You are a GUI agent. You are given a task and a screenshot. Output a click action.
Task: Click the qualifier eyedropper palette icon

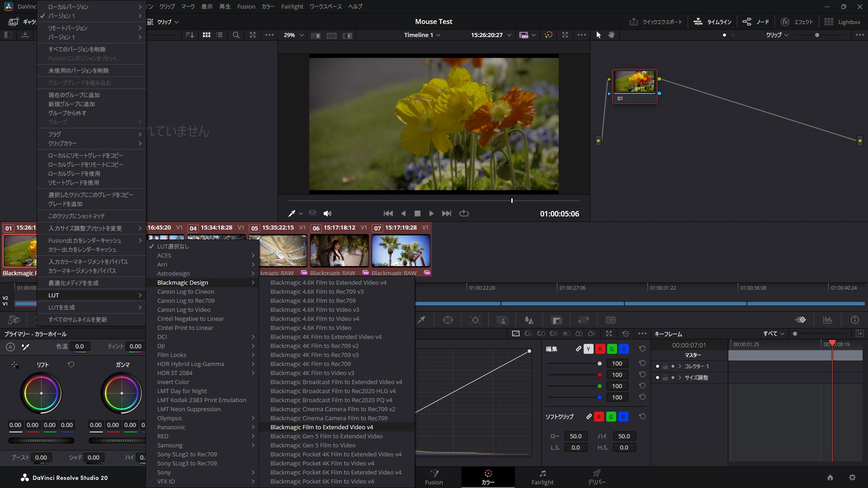[421, 320]
